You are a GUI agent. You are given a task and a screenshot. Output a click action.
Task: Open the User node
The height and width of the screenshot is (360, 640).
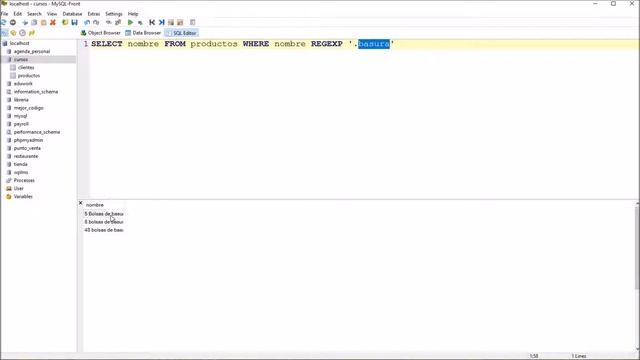(x=19, y=189)
